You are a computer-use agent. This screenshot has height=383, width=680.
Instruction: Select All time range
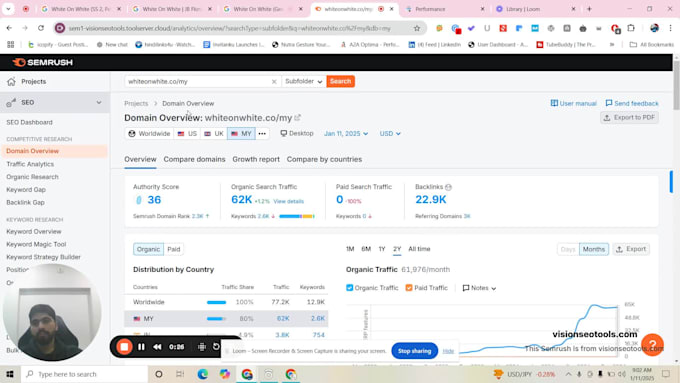[x=419, y=249]
